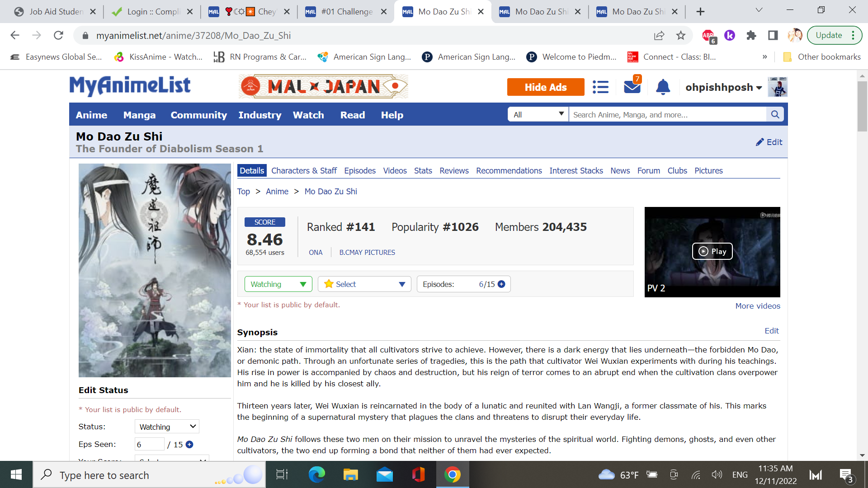The height and width of the screenshot is (488, 868).
Task: Switch to the #01 Challenge browser tab
Action: [x=347, y=12]
